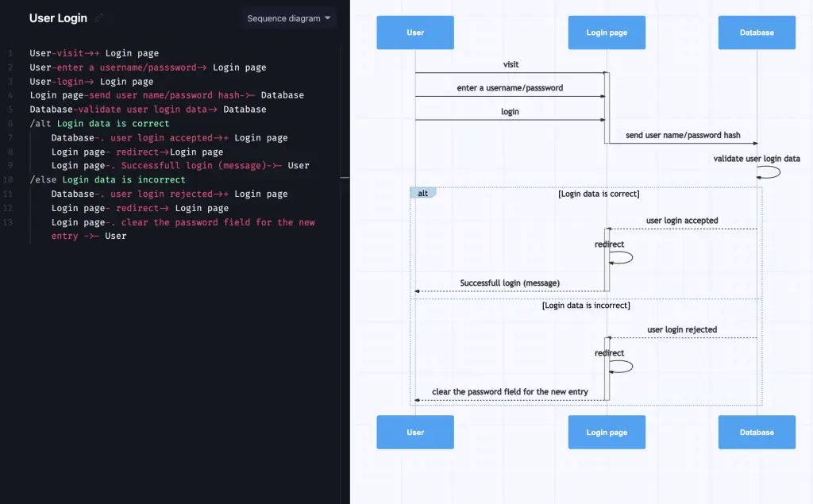
Task: Click the 'login' message label in diagram
Action: [510, 111]
